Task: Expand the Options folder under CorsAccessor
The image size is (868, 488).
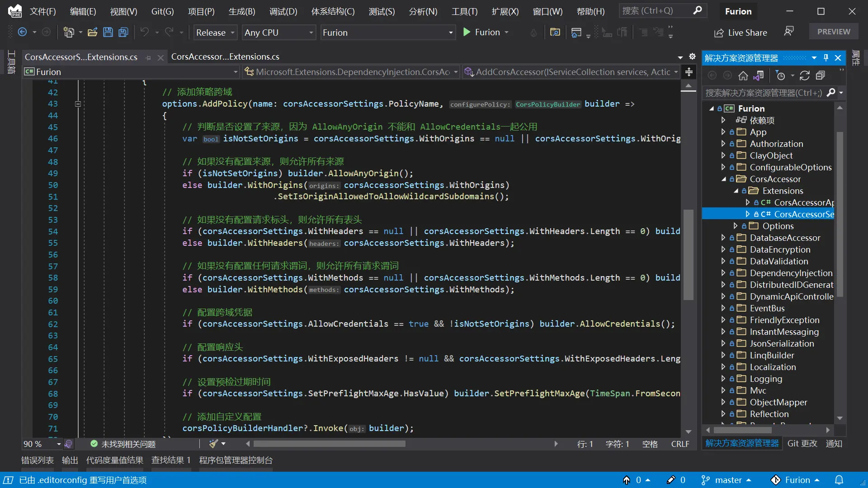Action: (x=736, y=226)
